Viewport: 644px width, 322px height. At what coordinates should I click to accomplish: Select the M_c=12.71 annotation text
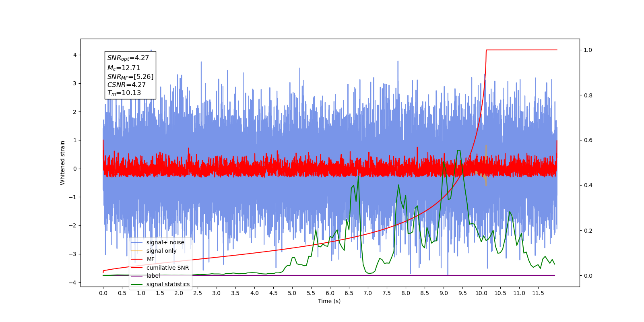124,68
